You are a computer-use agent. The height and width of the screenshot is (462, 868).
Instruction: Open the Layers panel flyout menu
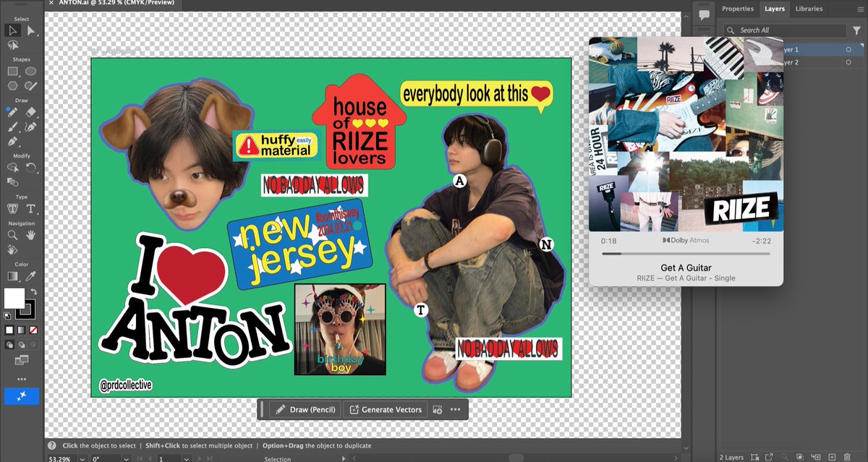pyautogui.click(x=861, y=9)
